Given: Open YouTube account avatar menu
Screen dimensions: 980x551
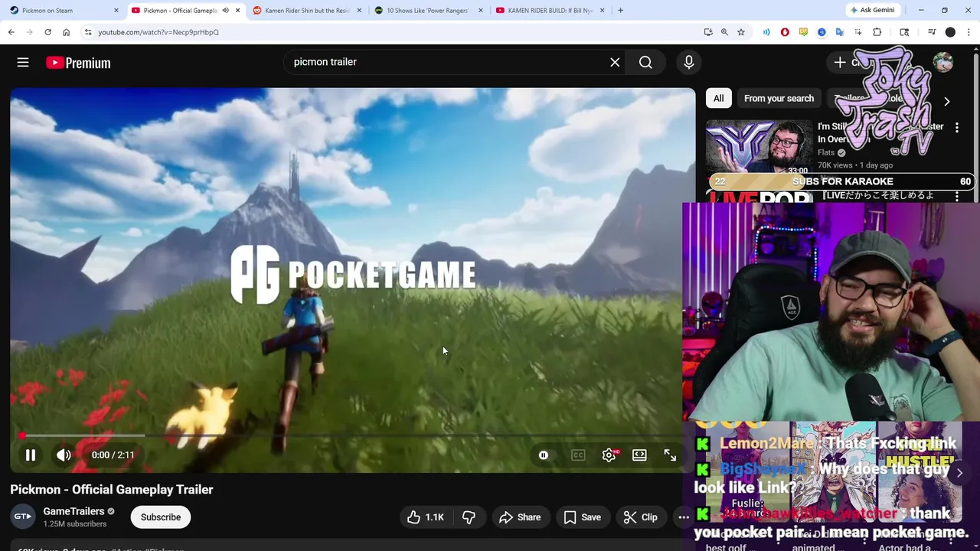Looking at the screenshot, I should (x=943, y=62).
